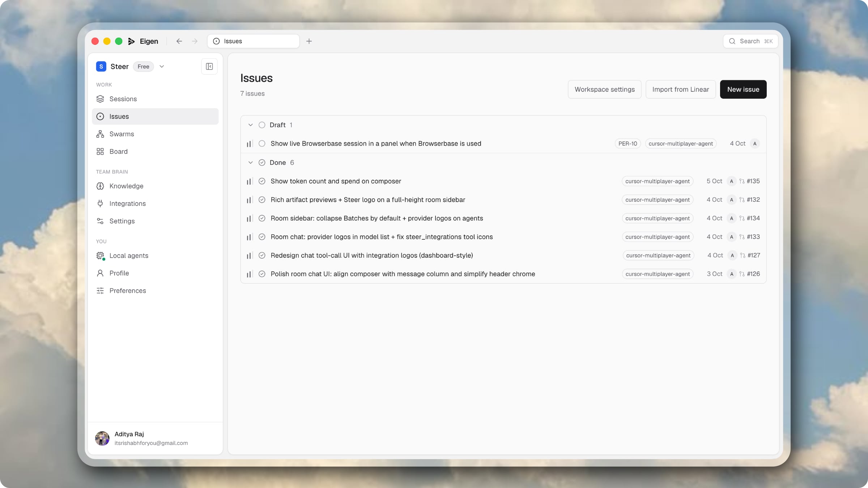868x488 pixels.
Task: Click the Eigen logo icon
Action: click(x=131, y=41)
